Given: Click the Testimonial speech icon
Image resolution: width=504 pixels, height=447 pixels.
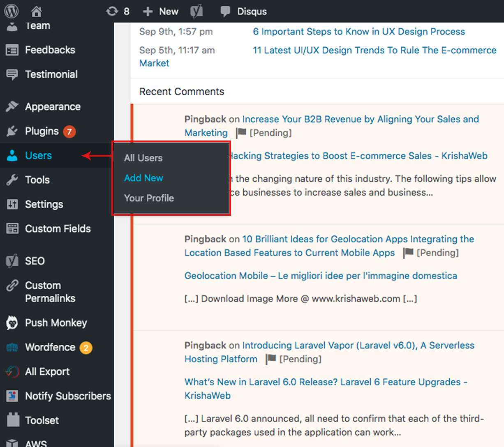Looking at the screenshot, I should tap(12, 75).
